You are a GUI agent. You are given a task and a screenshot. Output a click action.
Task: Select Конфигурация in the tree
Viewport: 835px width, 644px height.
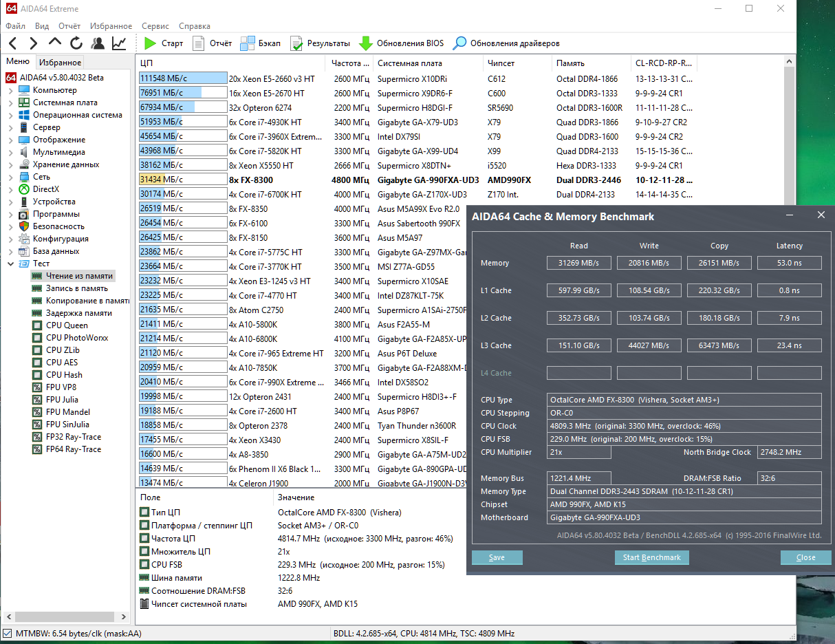pyautogui.click(x=61, y=239)
